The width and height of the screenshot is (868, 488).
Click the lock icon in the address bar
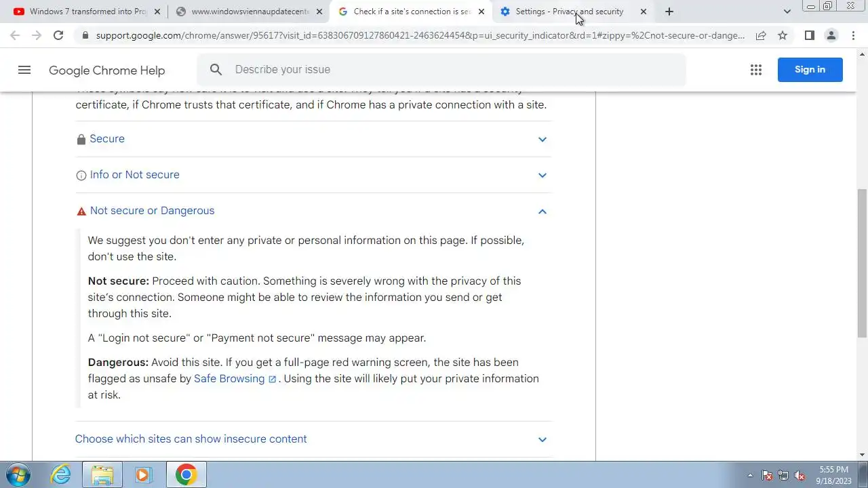point(85,35)
